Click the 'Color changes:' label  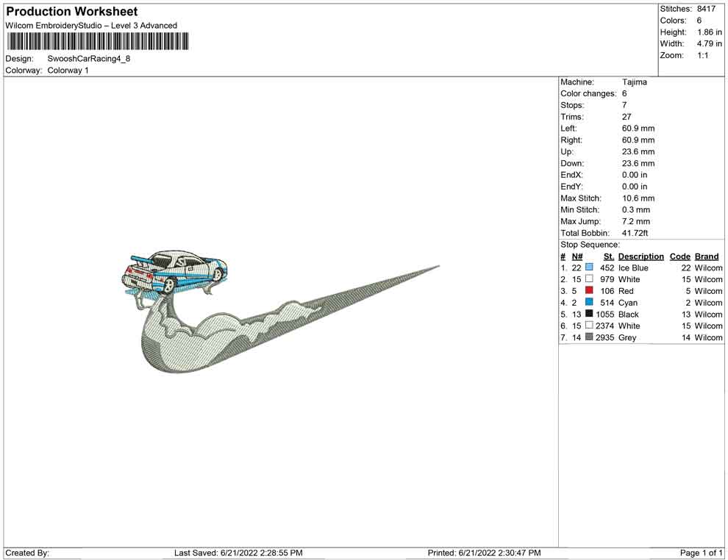tap(588, 93)
